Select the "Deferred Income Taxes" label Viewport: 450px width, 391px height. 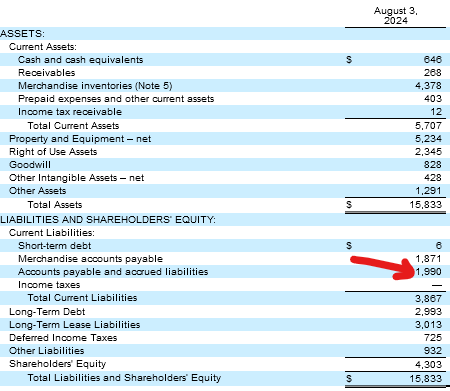click(63, 338)
